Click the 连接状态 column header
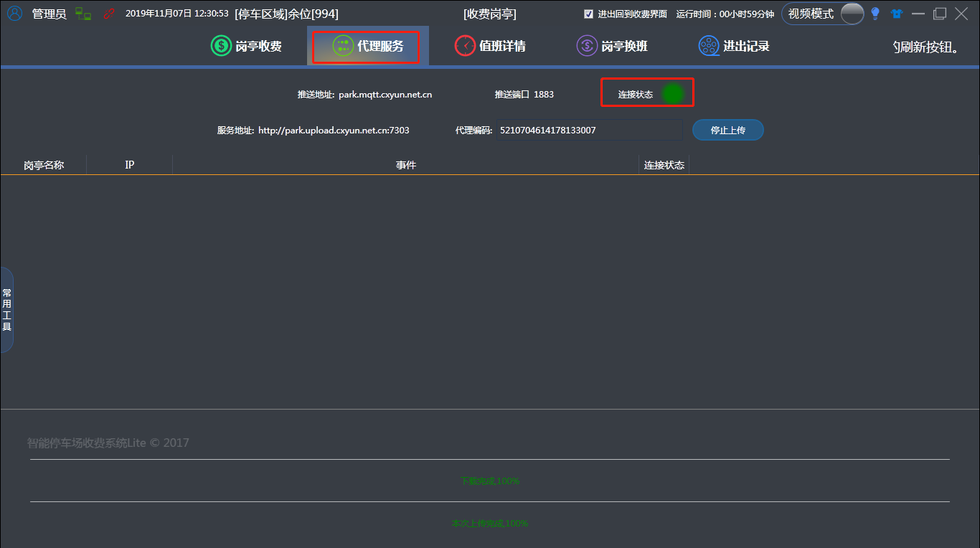The width and height of the screenshot is (980, 548). click(664, 165)
